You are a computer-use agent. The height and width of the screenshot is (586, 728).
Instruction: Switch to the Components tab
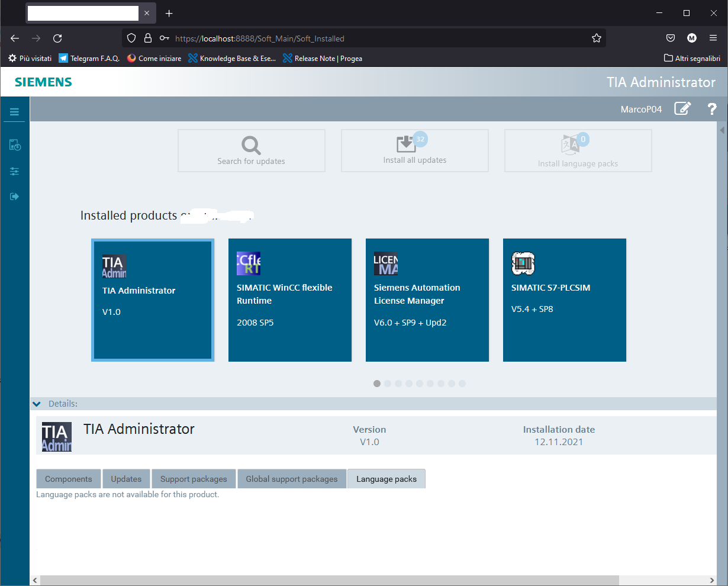tap(69, 479)
